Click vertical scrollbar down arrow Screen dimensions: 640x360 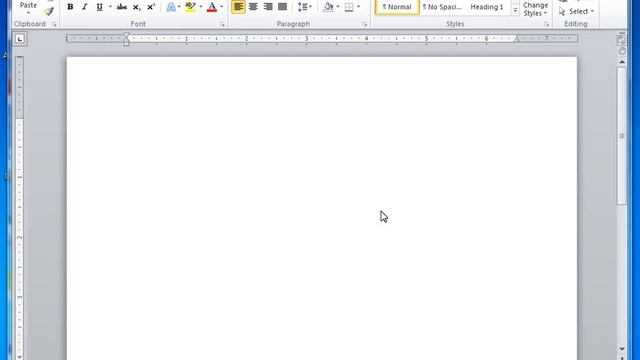[x=622, y=349]
